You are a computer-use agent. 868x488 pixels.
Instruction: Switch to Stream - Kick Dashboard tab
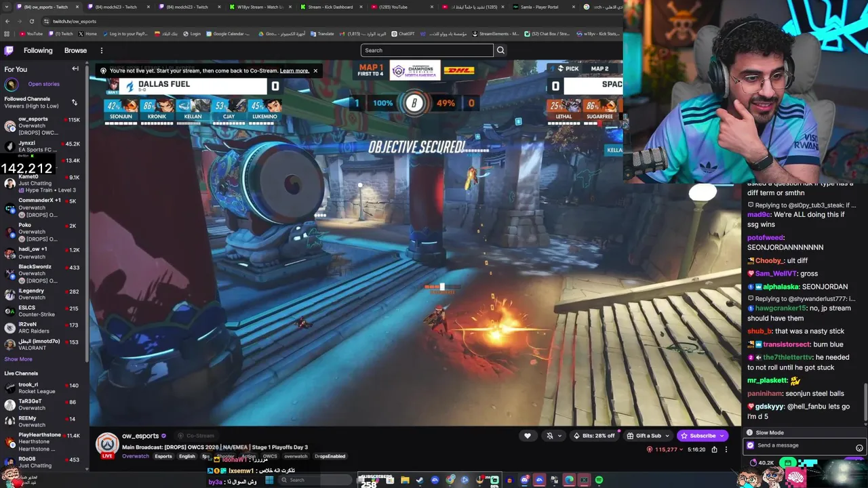pyautogui.click(x=330, y=7)
